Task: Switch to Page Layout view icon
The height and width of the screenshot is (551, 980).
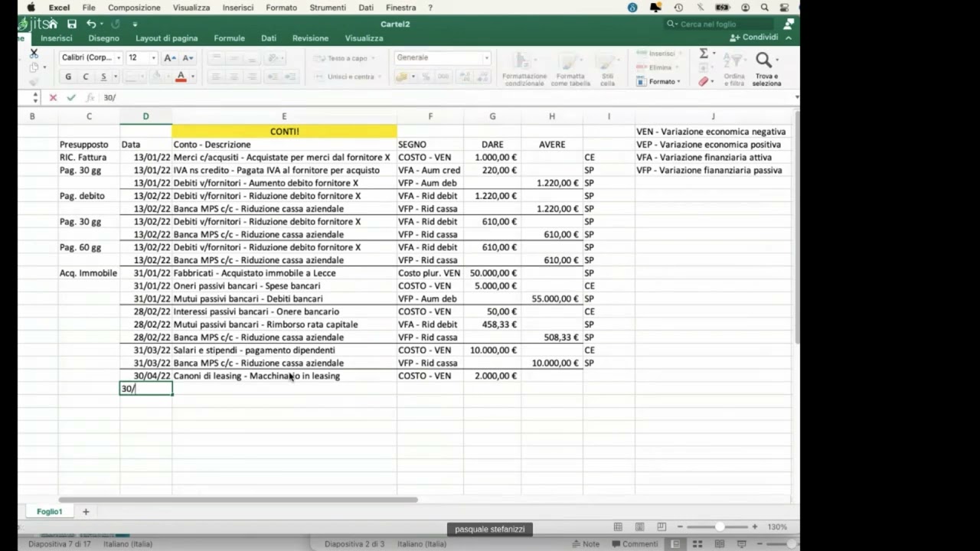Action: point(639,527)
